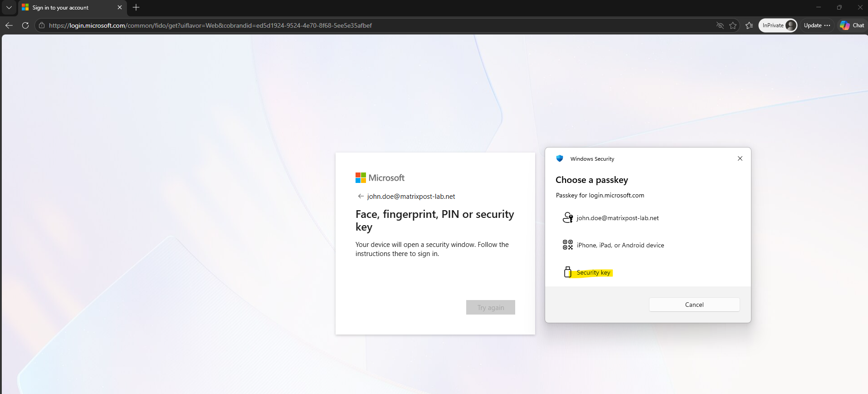Viewport: 868px width, 394px height.
Task: Open the InPrivate profile menu
Action: coord(778,25)
